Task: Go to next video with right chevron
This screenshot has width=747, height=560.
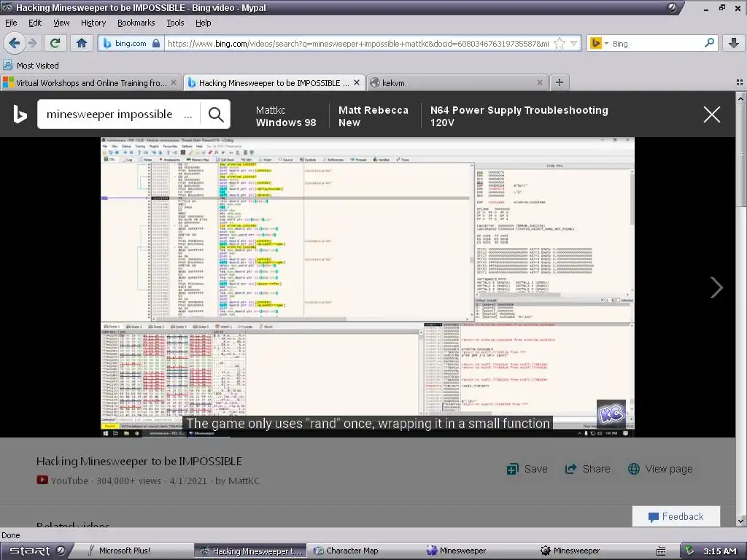Action: pyautogui.click(x=716, y=287)
